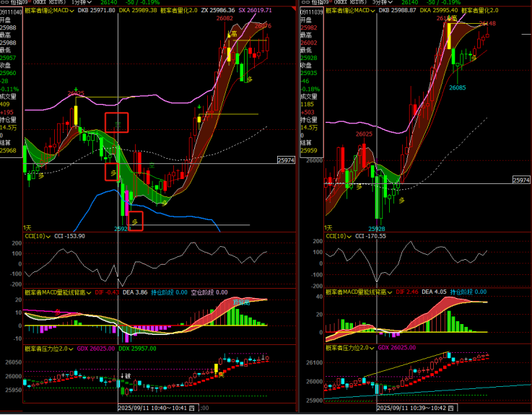Click the 25974 price tag on left chart axis
This screenshot has width=532, height=415.
(x=286, y=161)
